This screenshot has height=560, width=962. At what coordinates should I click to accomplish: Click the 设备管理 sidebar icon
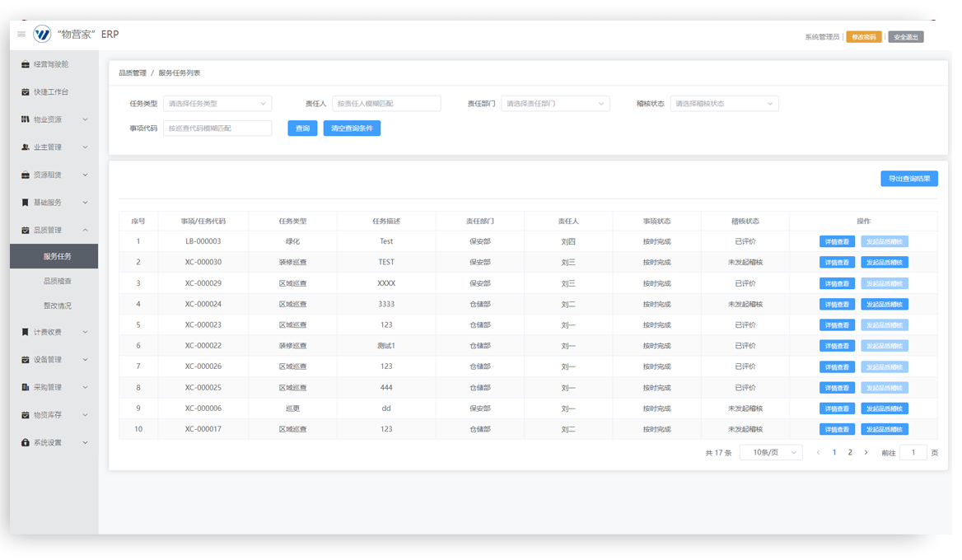tap(26, 360)
